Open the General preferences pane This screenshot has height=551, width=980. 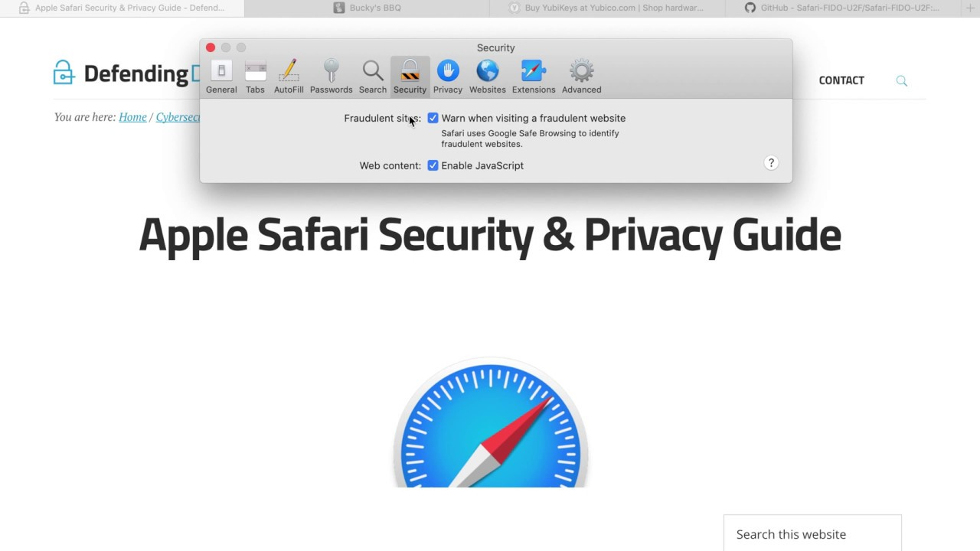[x=221, y=77]
